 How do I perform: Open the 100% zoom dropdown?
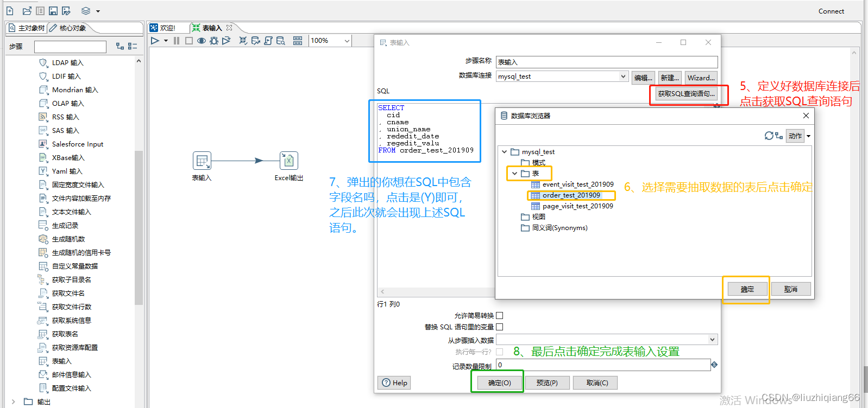pyautogui.click(x=347, y=41)
